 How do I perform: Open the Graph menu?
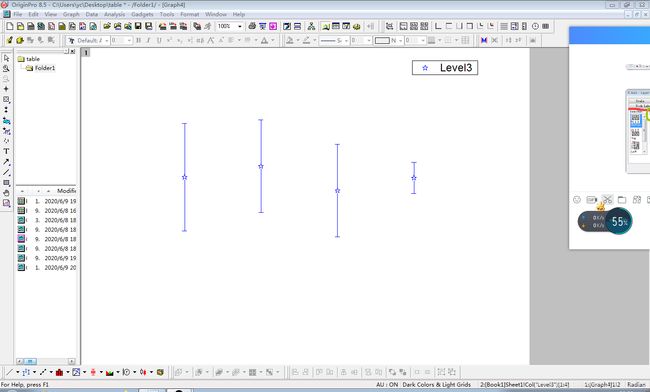pos(71,14)
